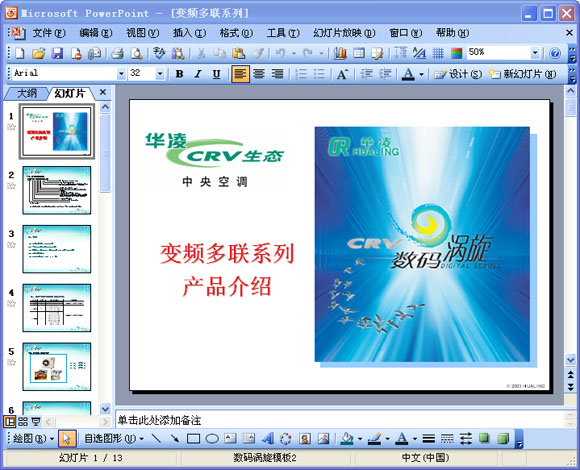Select the Arrow drawing tool
This screenshot has width=580, height=470.
[x=175, y=439]
